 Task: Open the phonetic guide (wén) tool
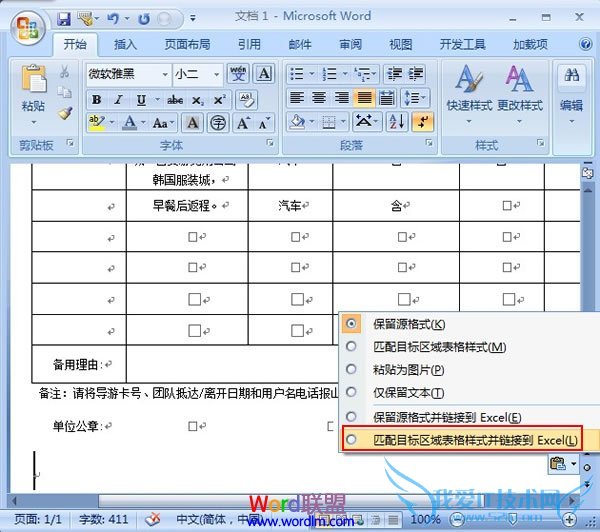(238, 73)
